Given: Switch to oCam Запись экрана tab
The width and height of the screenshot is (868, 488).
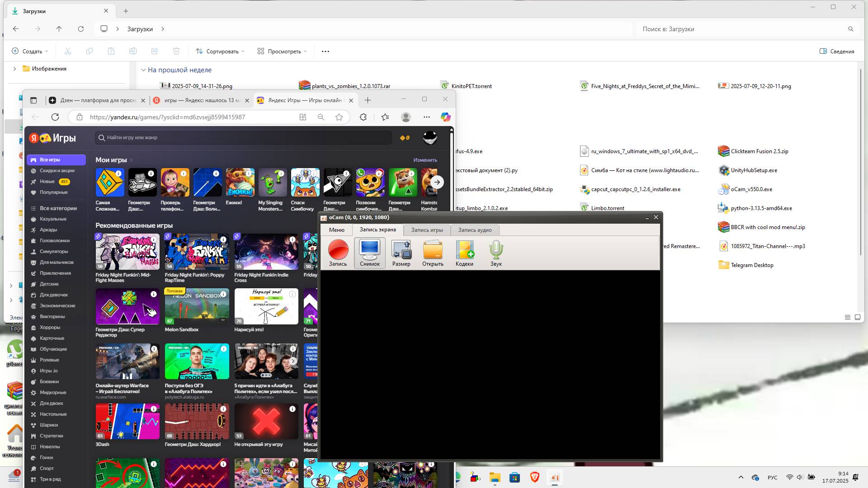Looking at the screenshot, I should (x=377, y=230).
